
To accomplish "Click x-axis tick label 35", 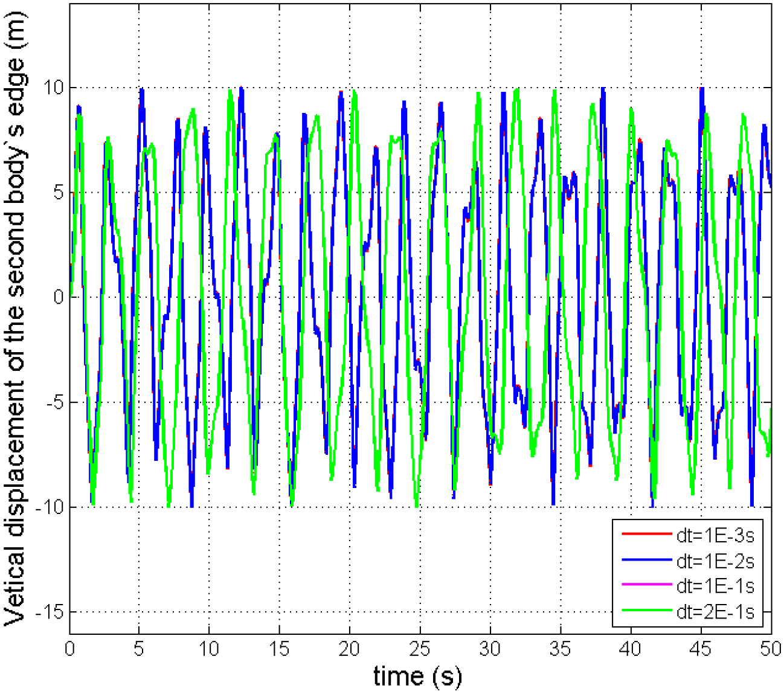I will point(560,649).
